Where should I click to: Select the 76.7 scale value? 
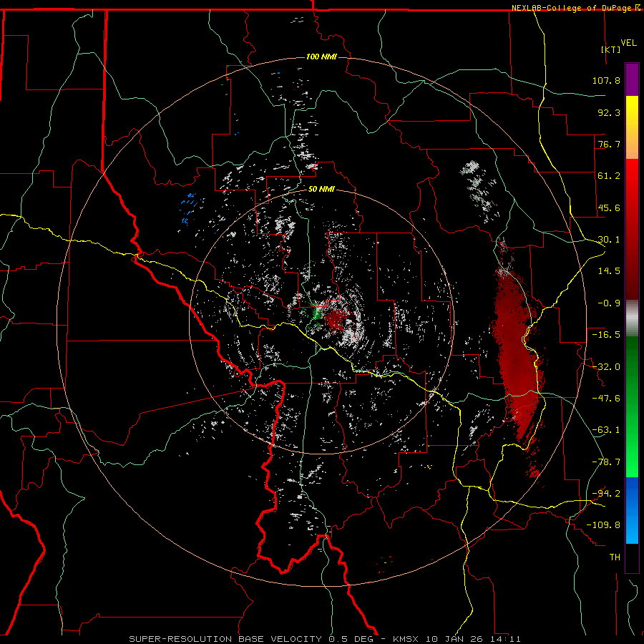tap(609, 144)
